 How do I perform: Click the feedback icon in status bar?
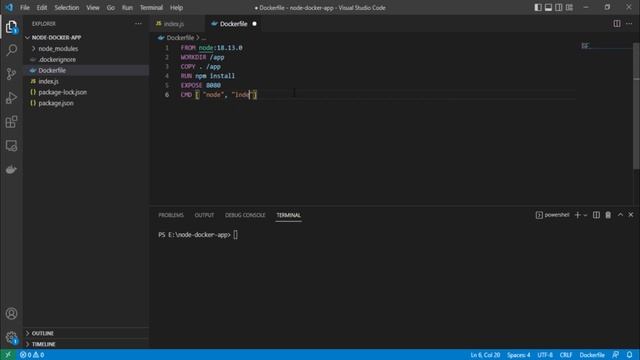(616, 355)
